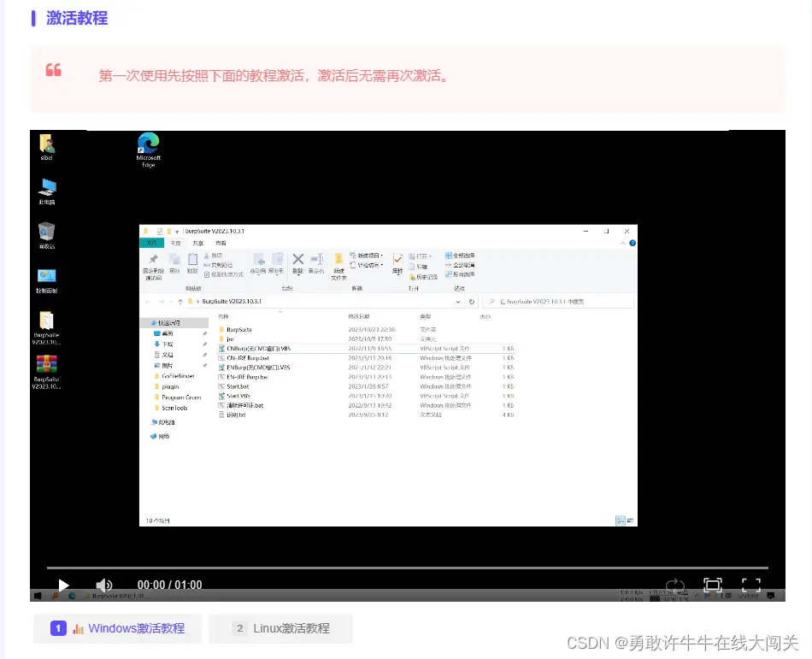Click 全部取消 (Select none) in the ribbon

click(460, 265)
